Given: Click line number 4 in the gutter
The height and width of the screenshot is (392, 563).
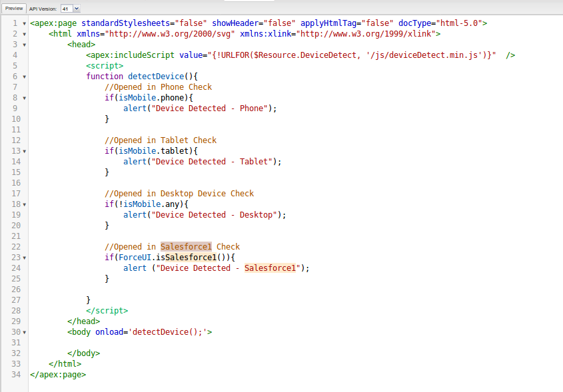Looking at the screenshot, I should (x=15, y=55).
